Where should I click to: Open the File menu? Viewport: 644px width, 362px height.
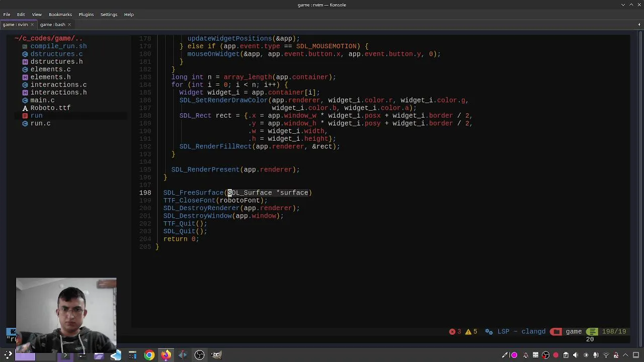[x=7, y=15]
